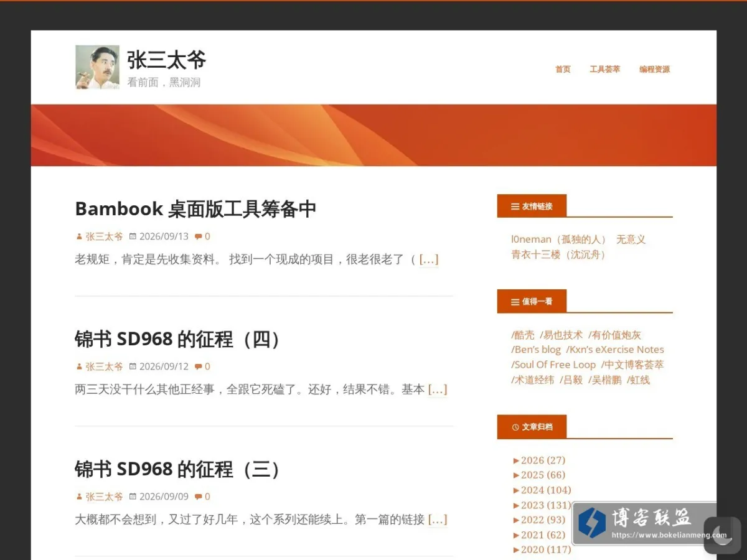Open the 张三太爷 site title link
The height and width of the screenshot is (560, 747).
click(x=167, y=60)
